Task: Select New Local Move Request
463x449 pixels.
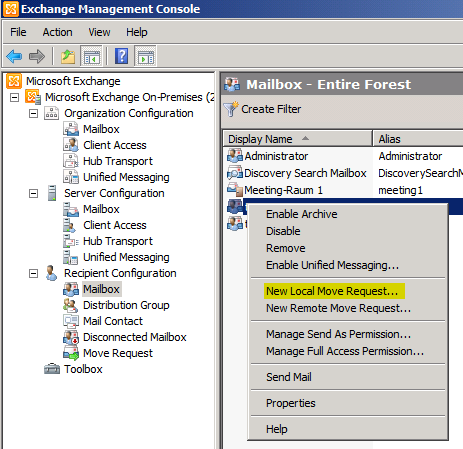Action: click(348, 291)
